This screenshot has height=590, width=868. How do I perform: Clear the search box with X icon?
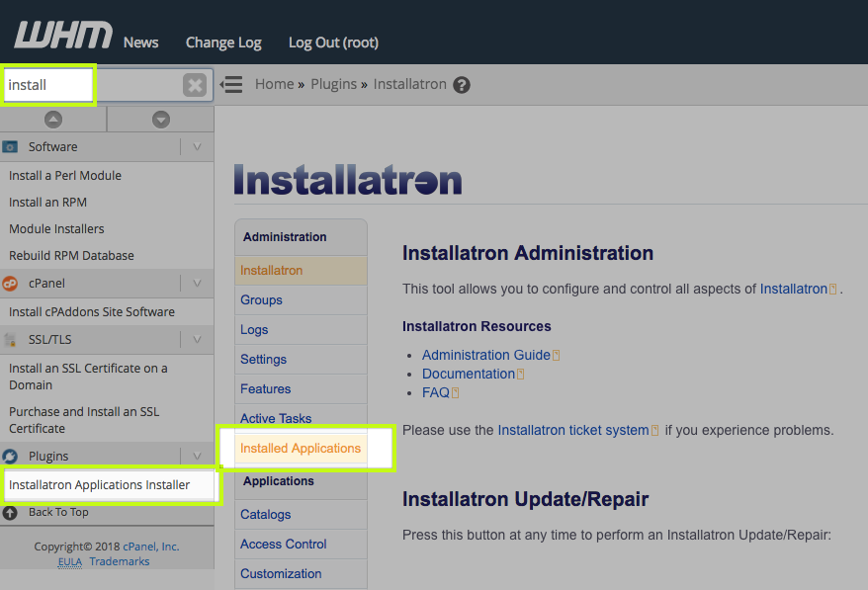click(195, 85)
